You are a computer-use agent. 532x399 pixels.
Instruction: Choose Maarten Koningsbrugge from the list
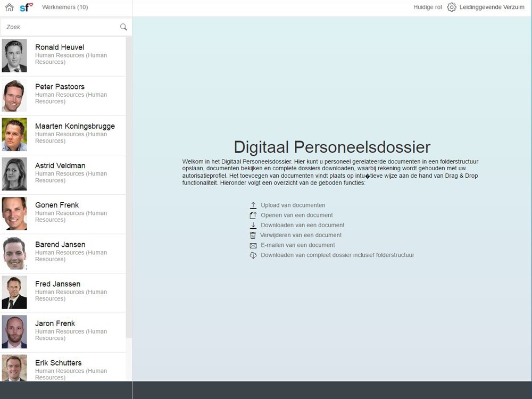74,126
